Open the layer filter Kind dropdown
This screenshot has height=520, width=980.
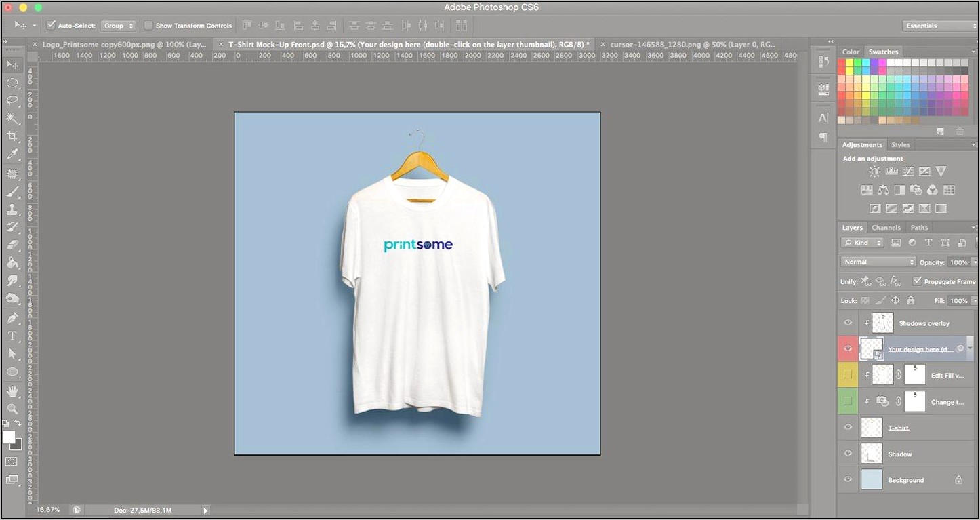coord(862,243)
